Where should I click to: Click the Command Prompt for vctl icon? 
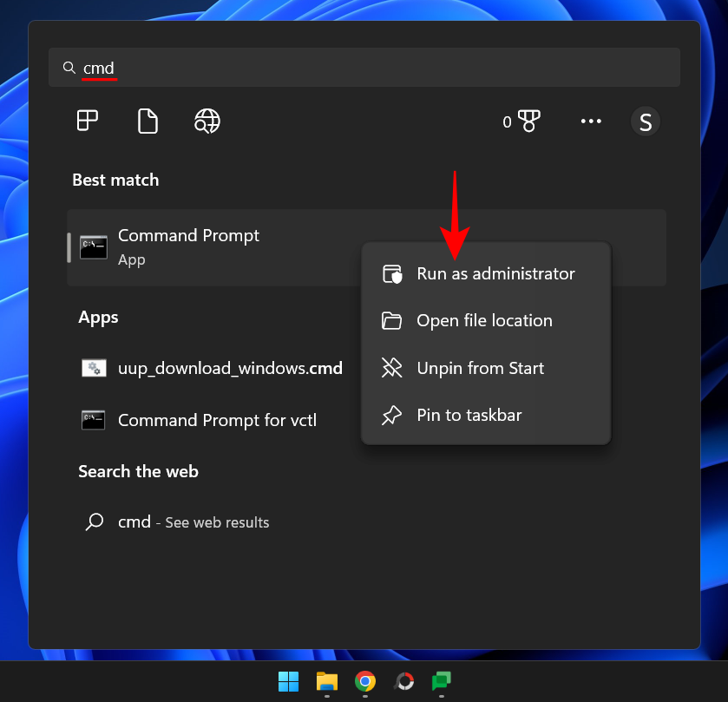coord(94,420)
